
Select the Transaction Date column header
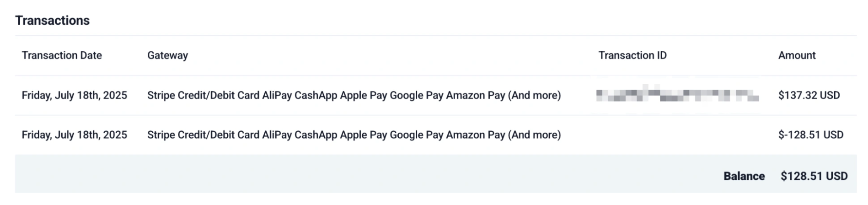pyautogui.click(x=62, y=55)
